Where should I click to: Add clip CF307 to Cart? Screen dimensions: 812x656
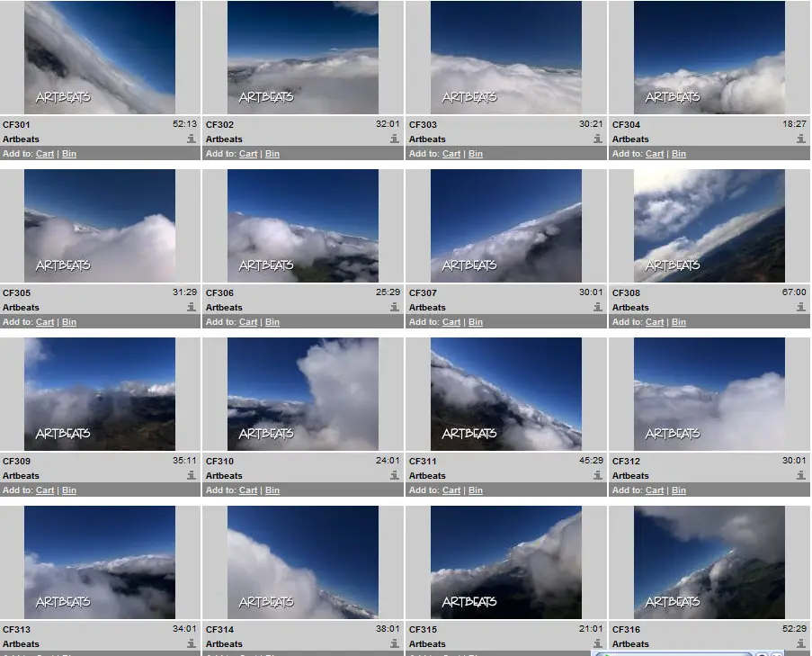click(x=451, y=322)
